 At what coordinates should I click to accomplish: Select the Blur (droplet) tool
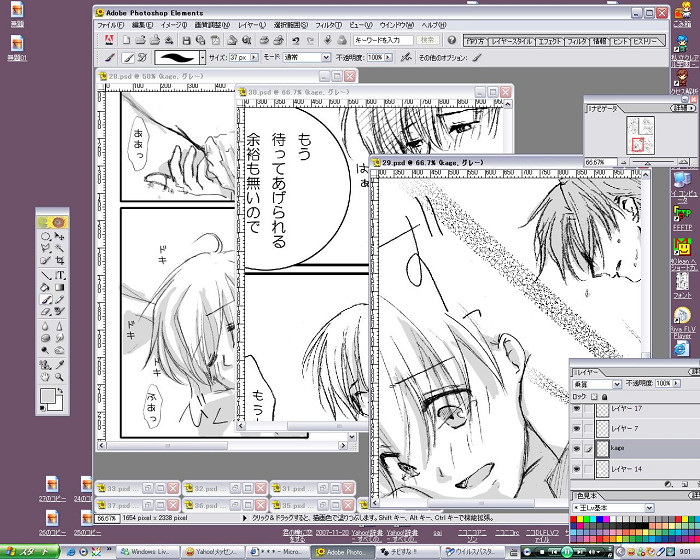46,326
